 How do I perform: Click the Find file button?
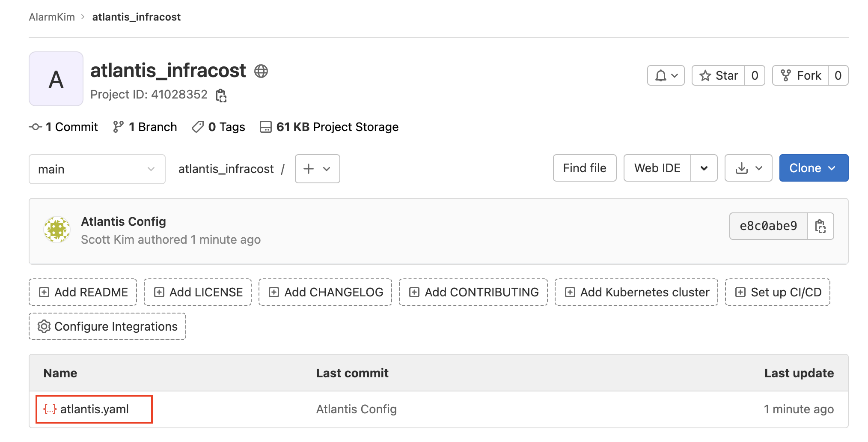tap(585, 168)
